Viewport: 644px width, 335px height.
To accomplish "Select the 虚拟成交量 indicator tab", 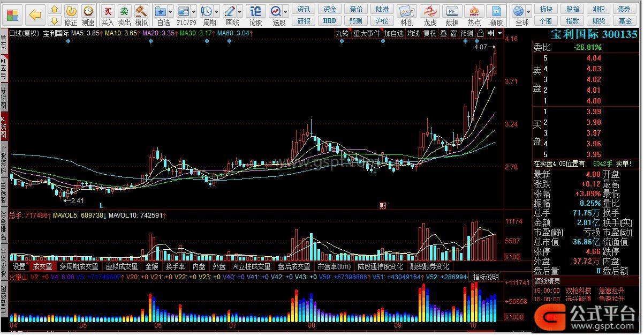I will point(121,266).
